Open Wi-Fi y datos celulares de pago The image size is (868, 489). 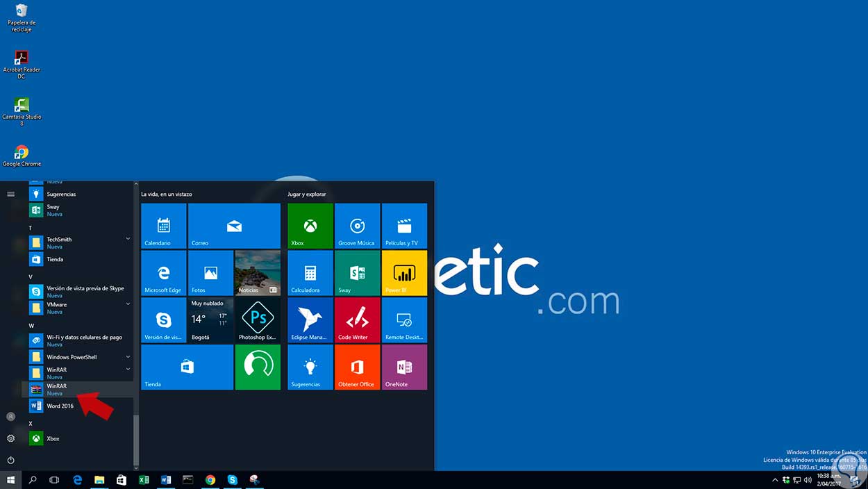[78, 340]
